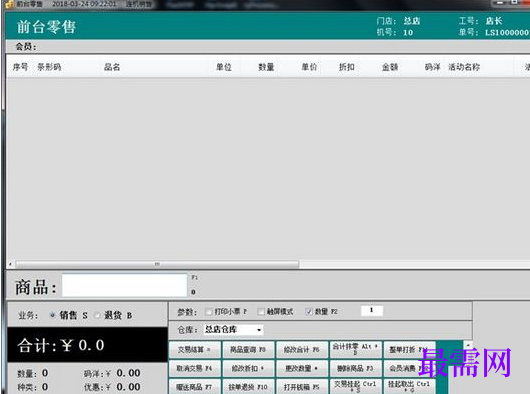
Task: Click 更改数量 change quantity button
Action: (x=302, y=368)
